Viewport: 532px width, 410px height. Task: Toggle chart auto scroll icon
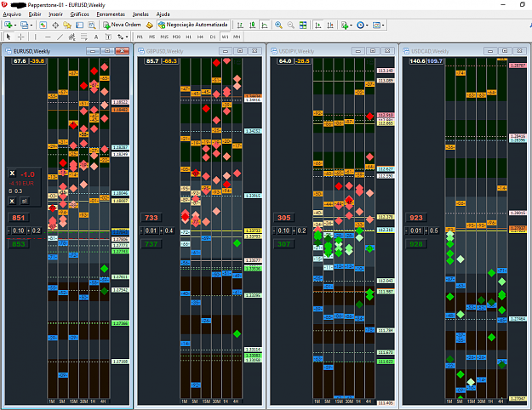(x=317, y=26)
